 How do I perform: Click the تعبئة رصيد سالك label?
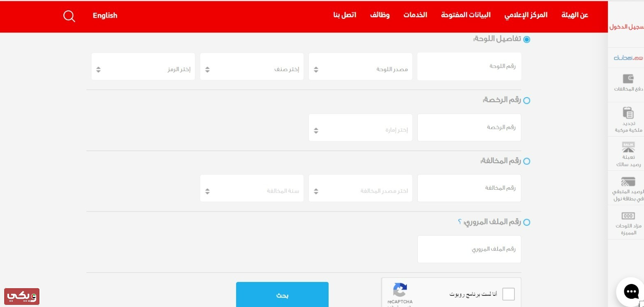628,161
